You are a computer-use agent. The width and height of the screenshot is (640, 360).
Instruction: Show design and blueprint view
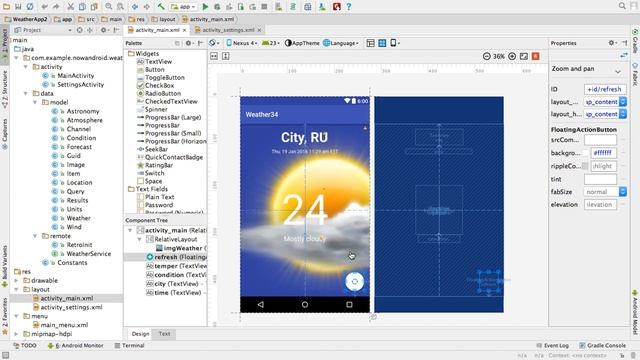point(382,43)
